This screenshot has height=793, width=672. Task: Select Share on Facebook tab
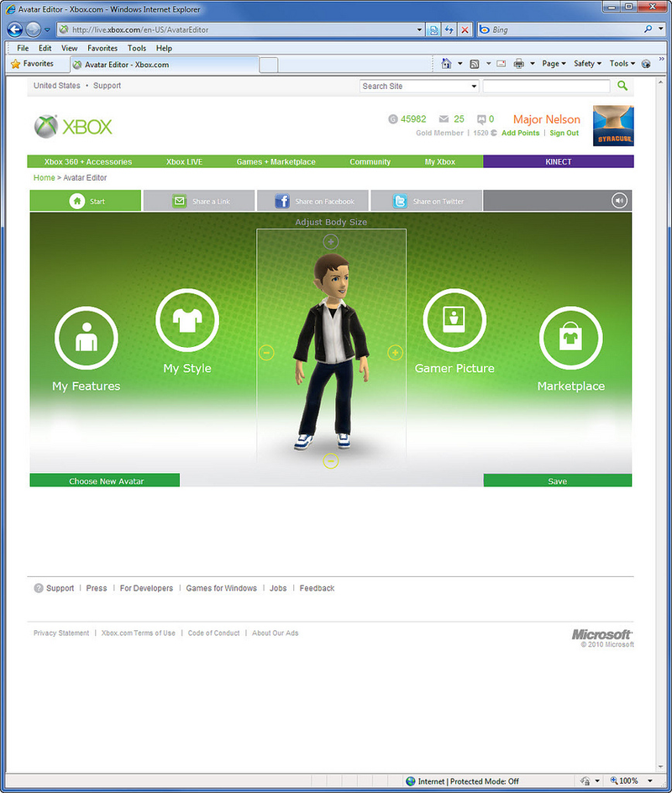(x=313, y=201)
